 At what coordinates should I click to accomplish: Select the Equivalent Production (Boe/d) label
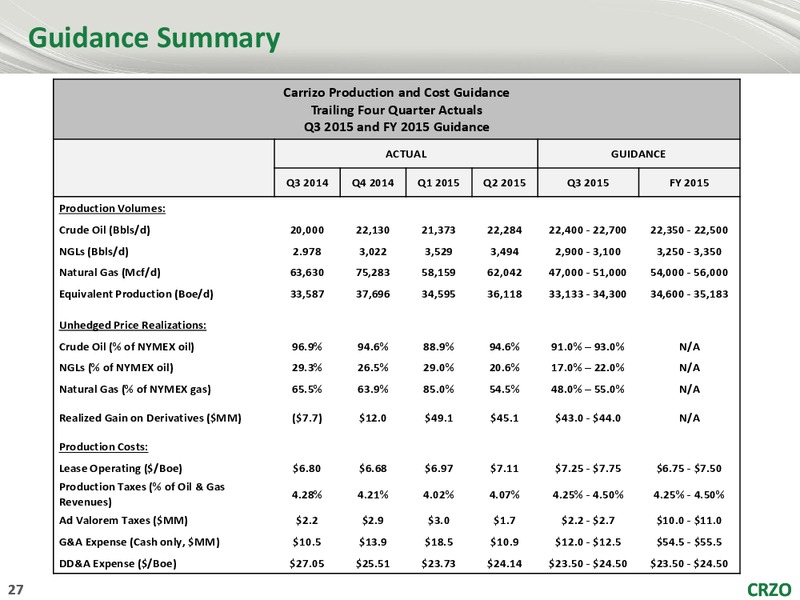pos(136,294)
